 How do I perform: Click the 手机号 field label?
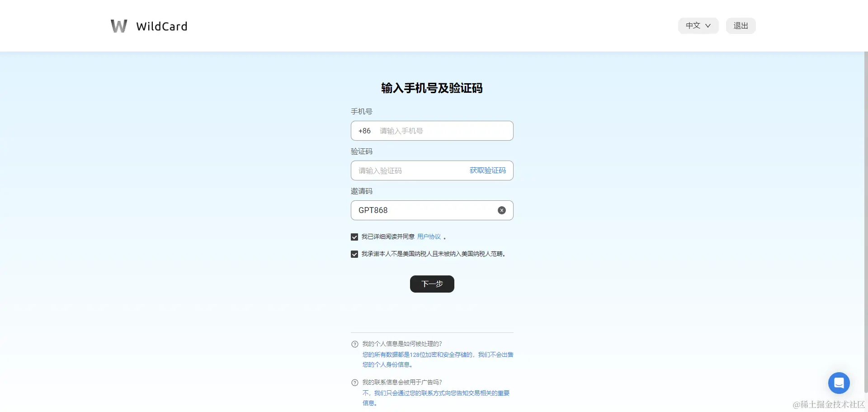coord(362,111)
